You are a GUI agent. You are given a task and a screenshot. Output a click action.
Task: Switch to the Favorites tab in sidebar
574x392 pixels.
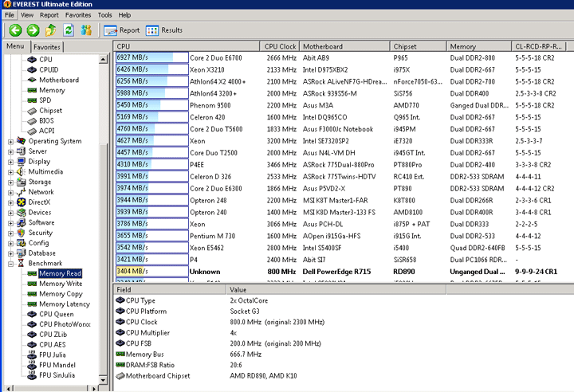47,47
